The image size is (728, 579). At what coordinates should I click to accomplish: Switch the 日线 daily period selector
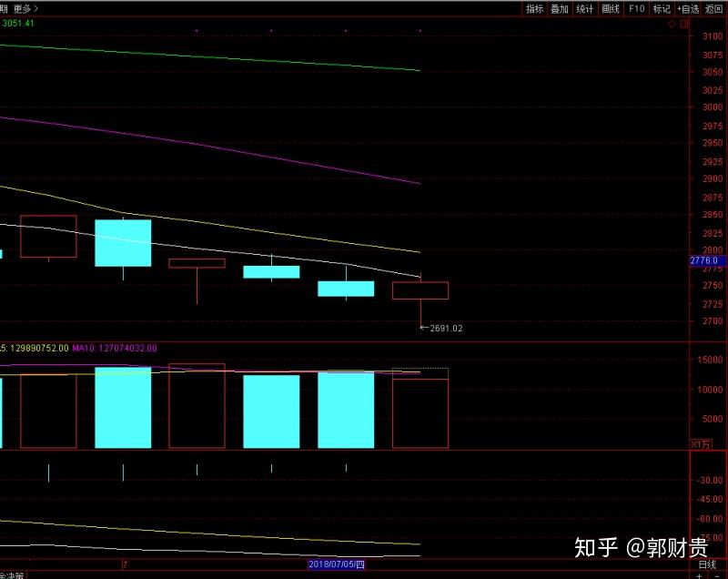point(708,564)
